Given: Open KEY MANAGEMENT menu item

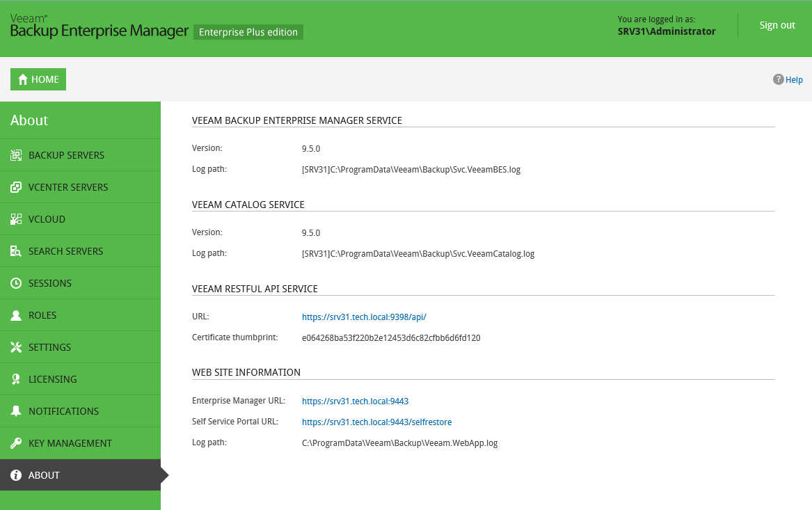Looking at the screenshot, I should click(80, 443).
